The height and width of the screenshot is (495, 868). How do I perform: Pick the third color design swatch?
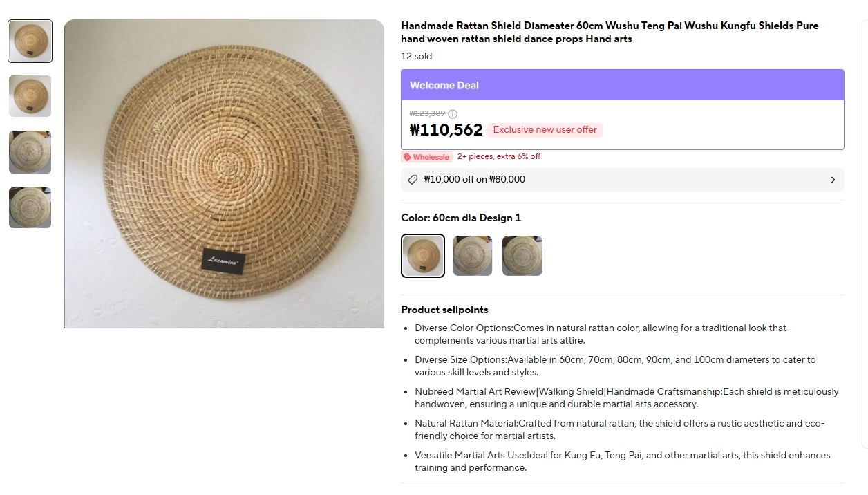pyautogui.click(x=522, y=256)
